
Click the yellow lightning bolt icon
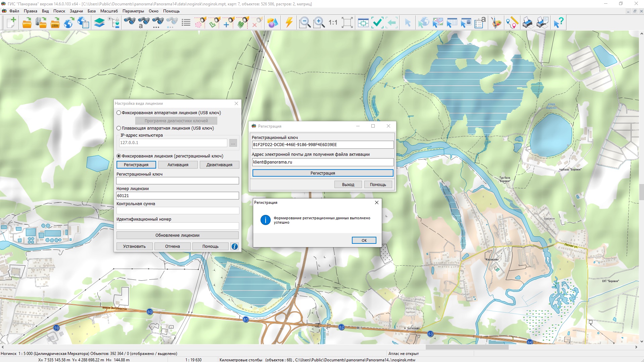[289, 23]
